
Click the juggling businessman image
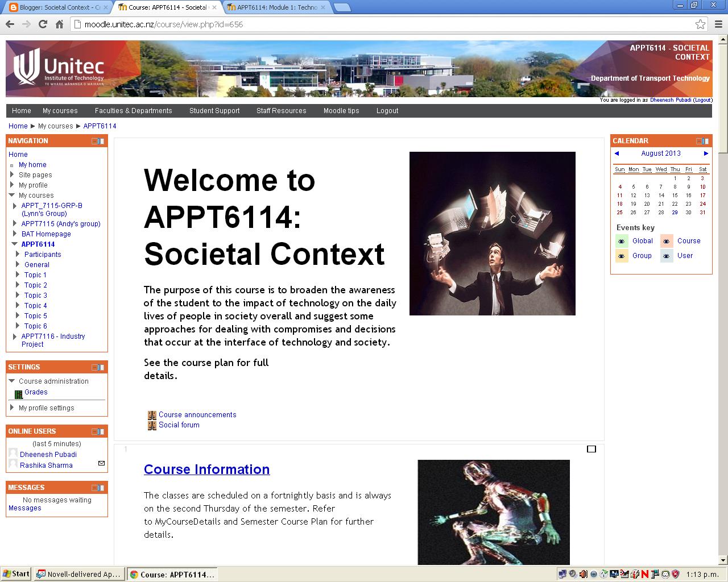(493, 234)
